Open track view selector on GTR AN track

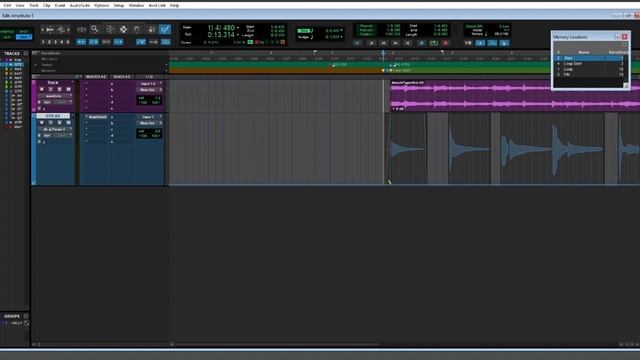pos(54,129)
